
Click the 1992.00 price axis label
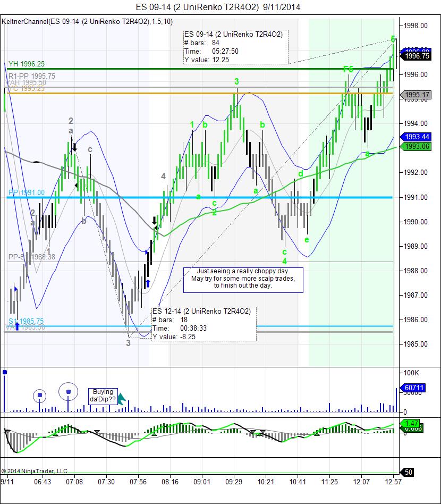pos(415,173)
